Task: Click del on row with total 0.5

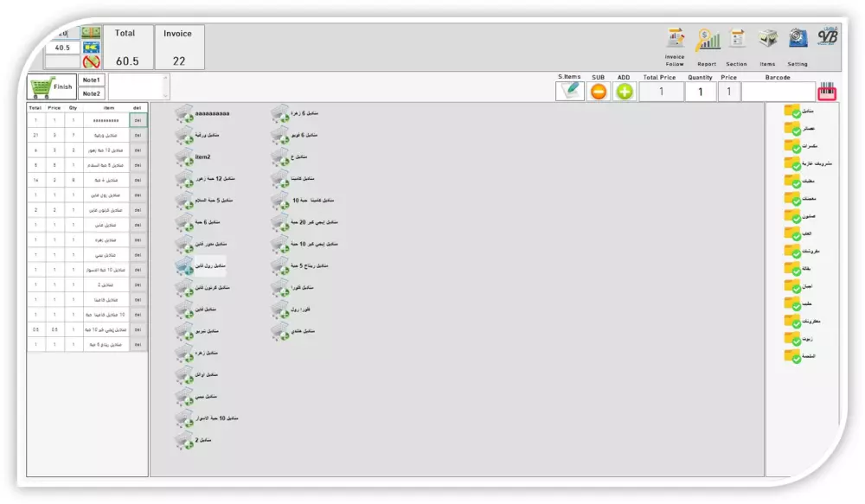Action: [x=138, y=329]
